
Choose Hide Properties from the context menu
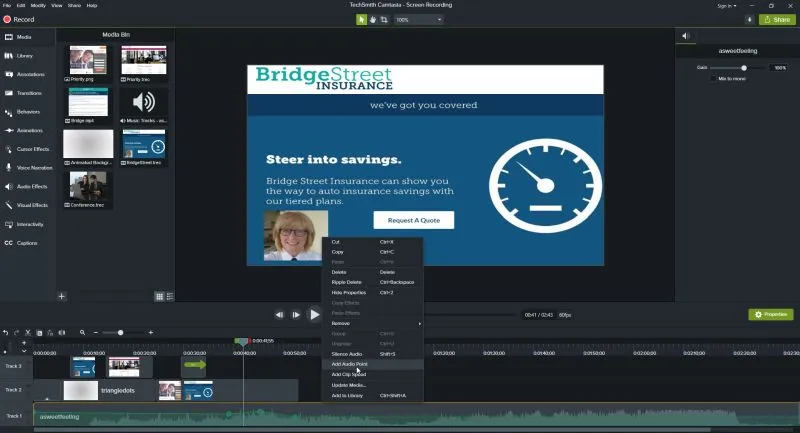pos(371,293)
